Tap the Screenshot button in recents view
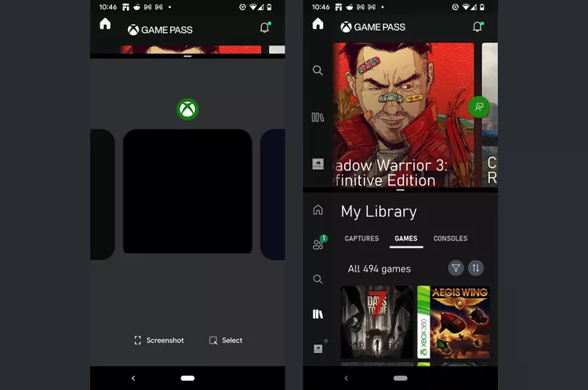Image resolution: width=588 pixels, height=390 pixels. click(x=159, y=341)
